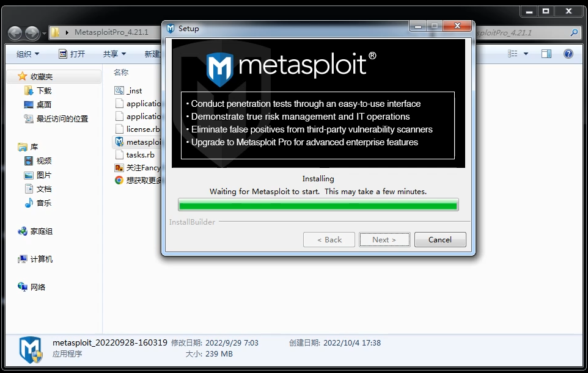Click the _inst file icon
This screenshot has height=373, width=588.
pyautogui.click(x=119, y=90)
